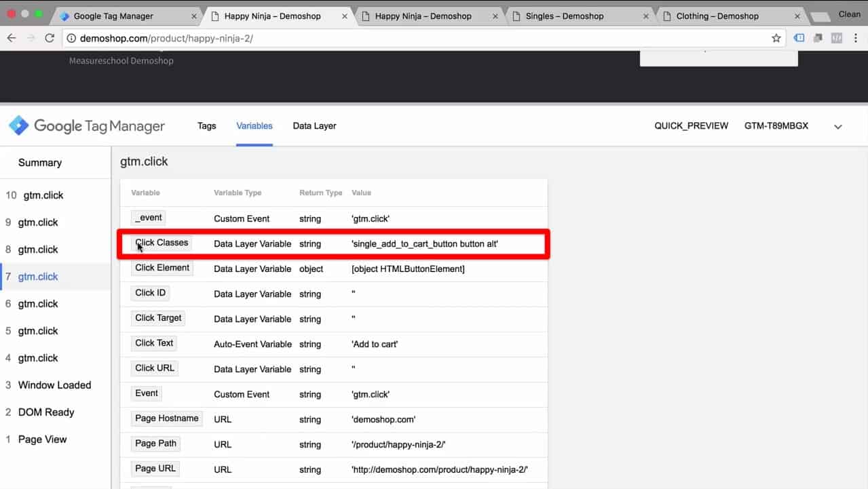
Task: Bookmark the page using the star icon
Action: pyautogui.click(x=776, y=39)
